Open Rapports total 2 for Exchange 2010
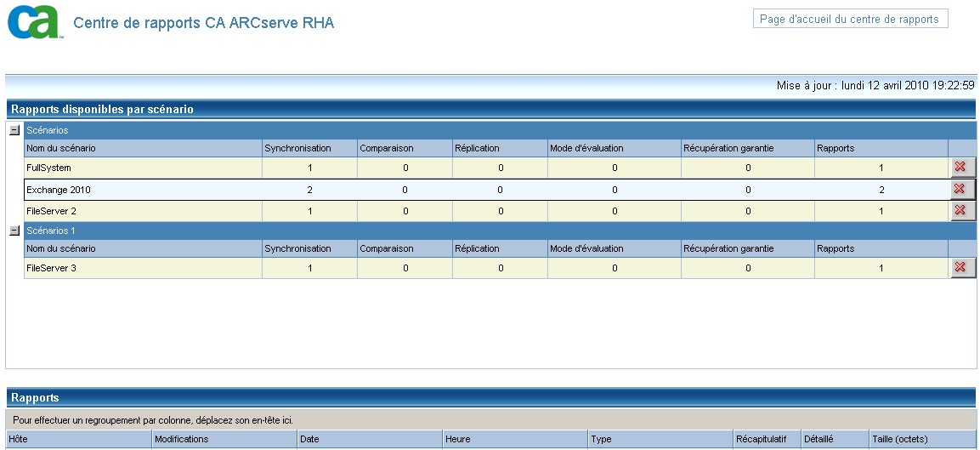The width and height of the screenshot is (980, 450). click(x=881, y=190)
